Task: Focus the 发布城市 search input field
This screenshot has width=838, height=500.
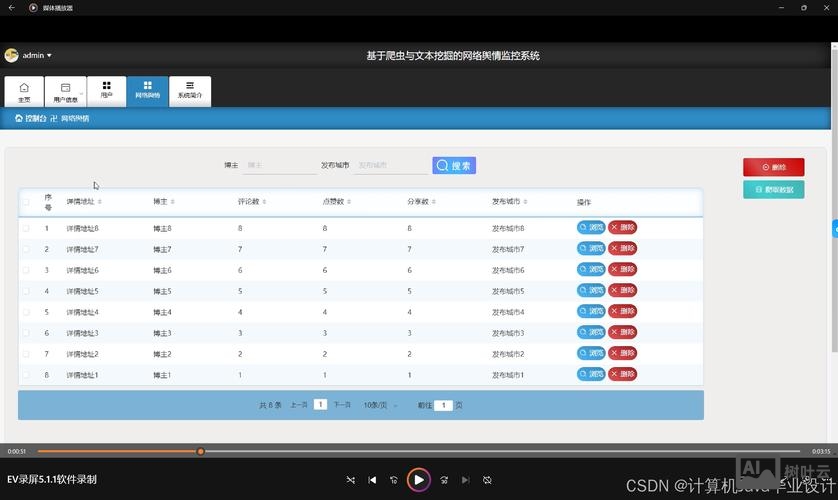Action: (391, 166)
